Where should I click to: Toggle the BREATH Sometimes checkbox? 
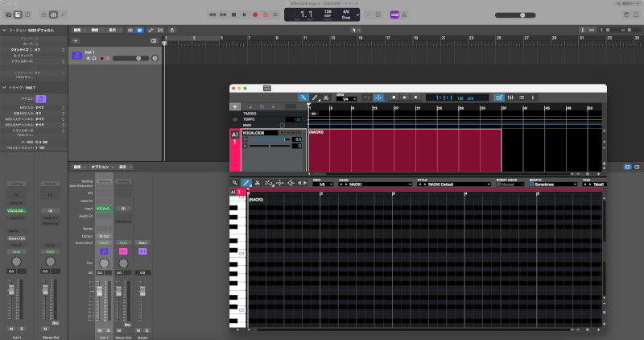(531, 185)
